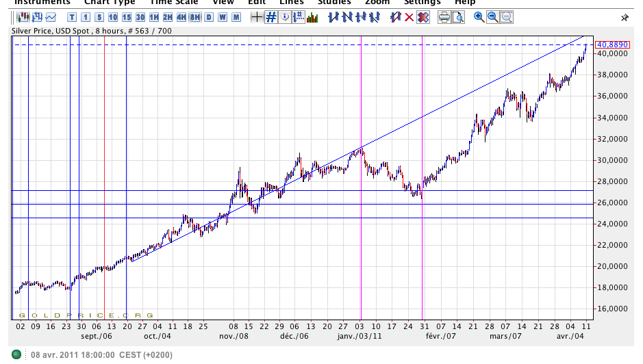Click the magenta vertical line near févr. 31
The image size is (643, 364).
click(x=422, y=177)
